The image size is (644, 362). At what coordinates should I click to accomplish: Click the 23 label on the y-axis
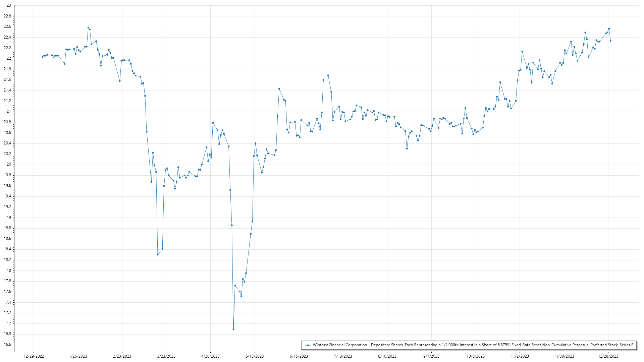[9, 5]
